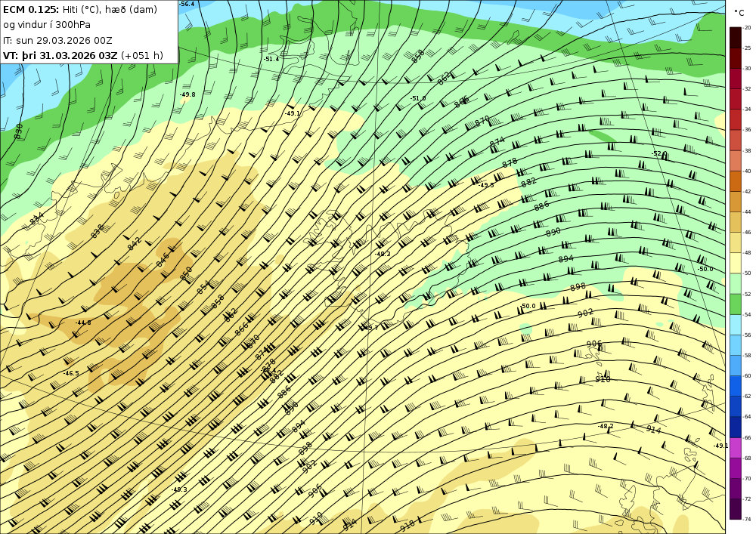Click the text 'og vindur í 300hPa'

tap(47, 25)
